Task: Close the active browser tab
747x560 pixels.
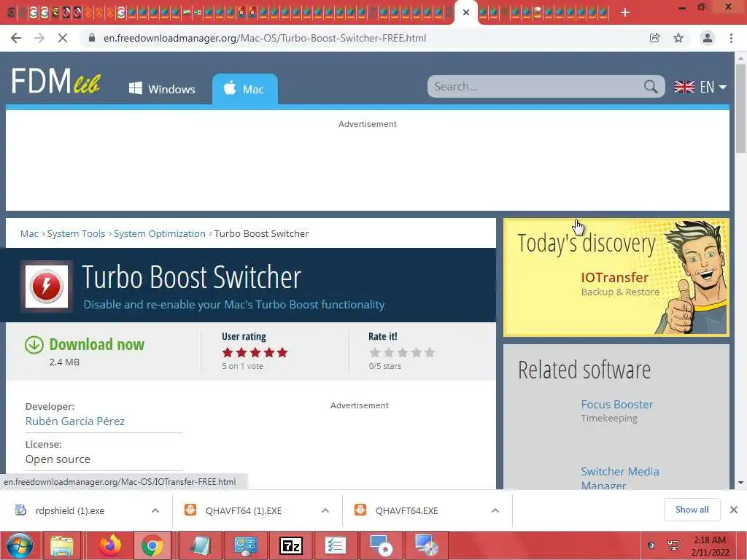Action: click(466, 12)
